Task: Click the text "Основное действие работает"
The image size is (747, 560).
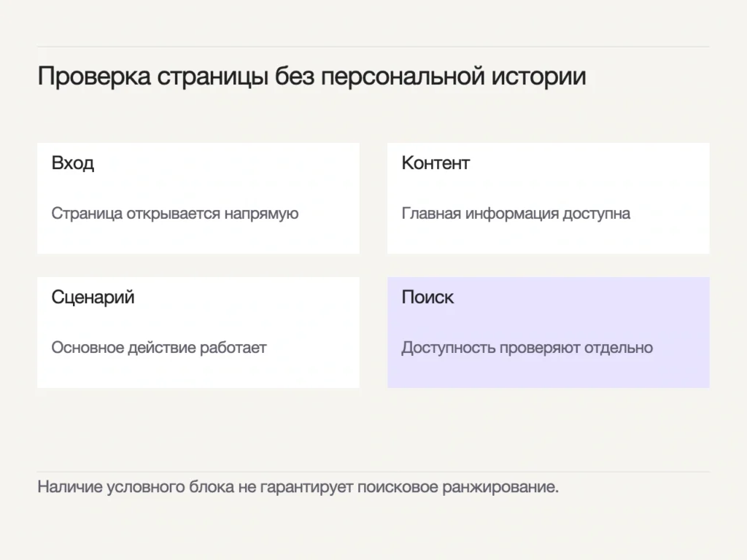Action: pos(158,348)
